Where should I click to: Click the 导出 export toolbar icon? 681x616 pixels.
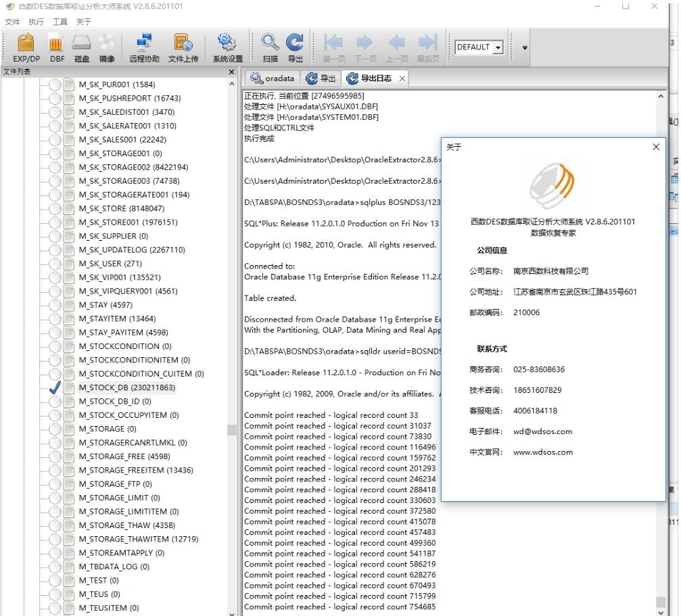[296, 48]
